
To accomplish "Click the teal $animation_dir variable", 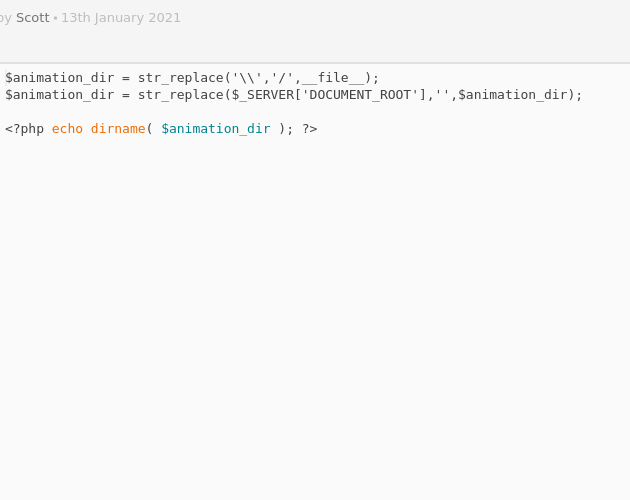I will (216, 129).
